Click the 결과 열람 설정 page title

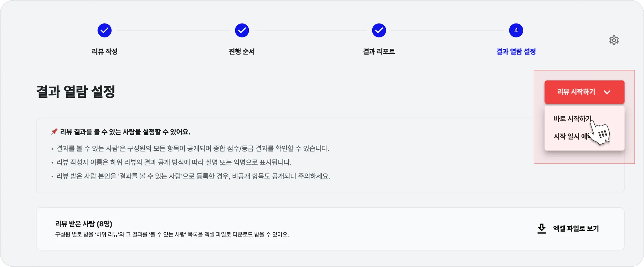coord(75,92)
